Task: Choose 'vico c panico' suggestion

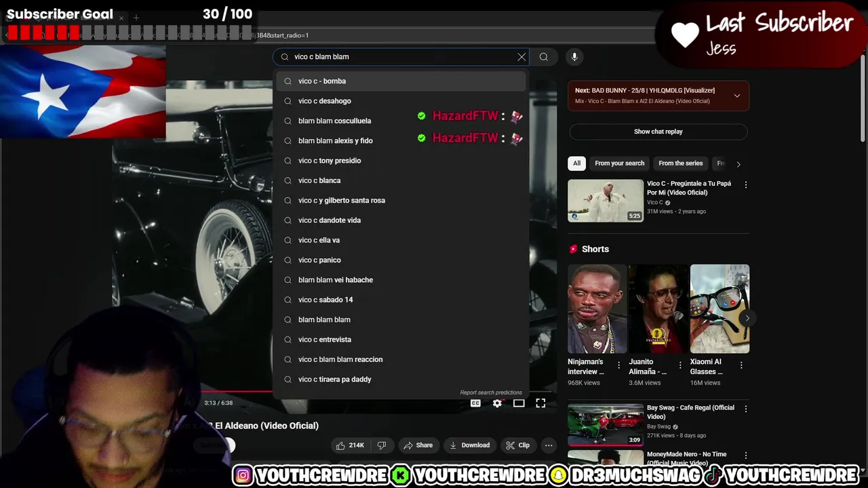Action: (401, 260)
